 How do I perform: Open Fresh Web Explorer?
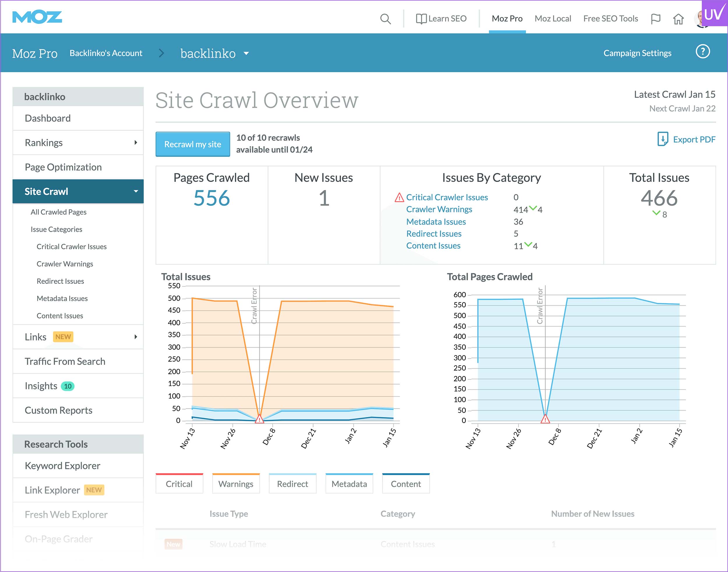[x=78, y=515]
